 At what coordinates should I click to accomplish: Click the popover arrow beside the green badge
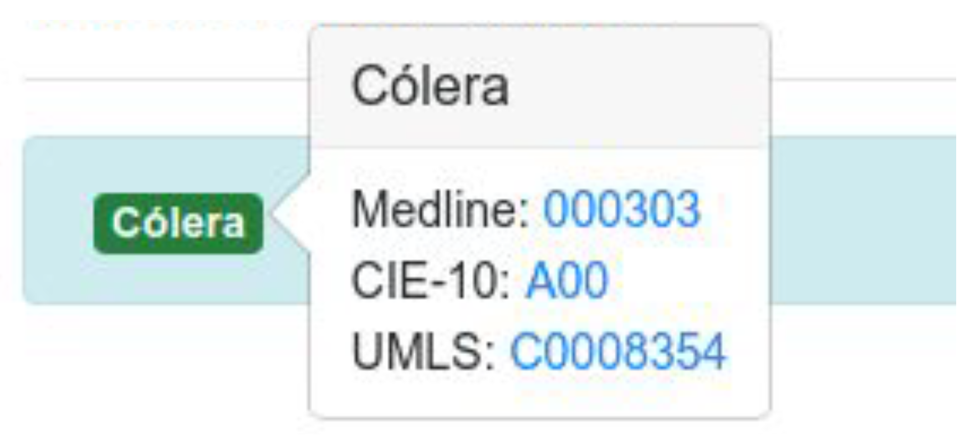pos(291,217)
